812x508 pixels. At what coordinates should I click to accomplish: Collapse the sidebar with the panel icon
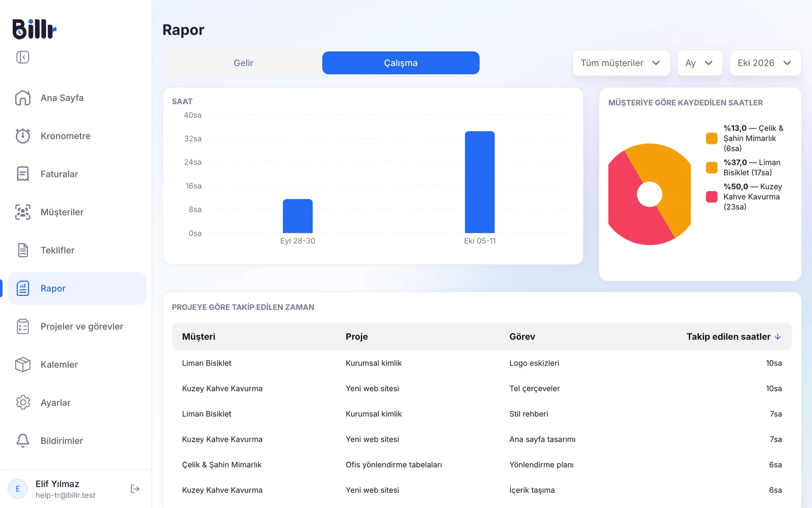click(x=23, y=57)
